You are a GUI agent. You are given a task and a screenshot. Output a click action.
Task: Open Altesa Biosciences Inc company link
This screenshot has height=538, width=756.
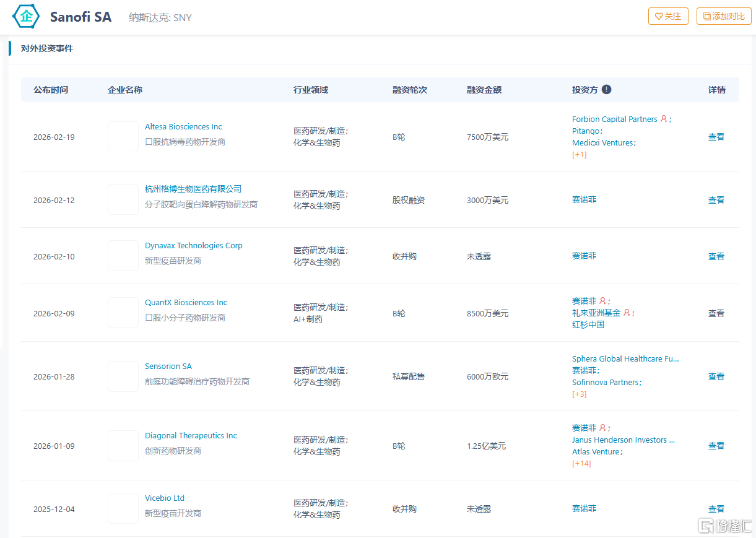(183, 126)
